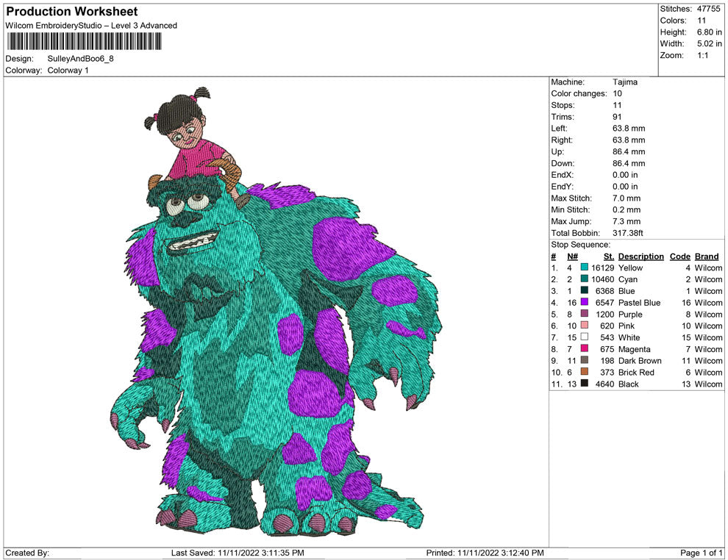Click the Page 1 of 1 footer text
The width and height of the screenshot is (728, 560).
(702, 553)
